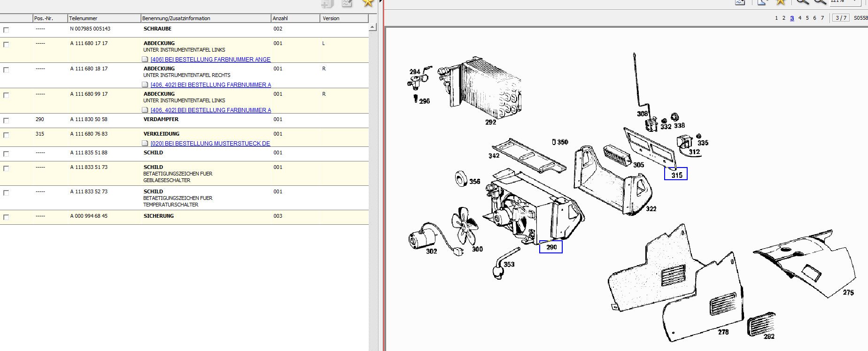Click the VERDAMPFER part name

click(x=161, y=119)
